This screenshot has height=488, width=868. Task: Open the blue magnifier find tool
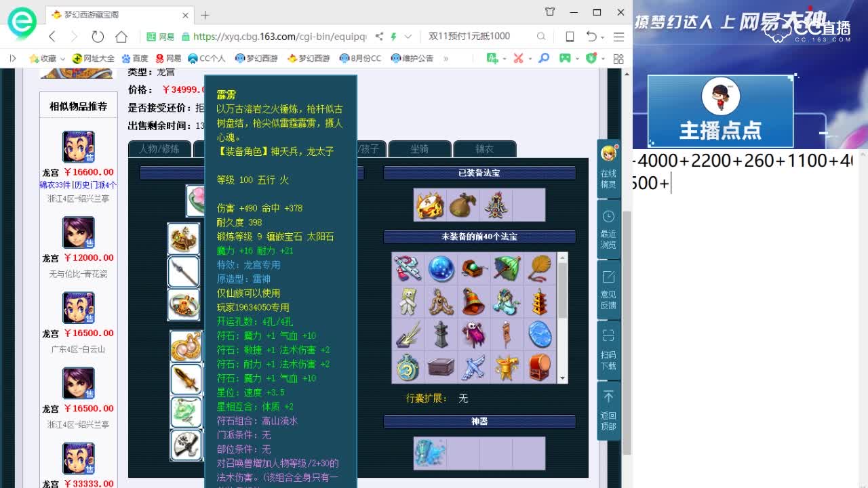point(543,58)
